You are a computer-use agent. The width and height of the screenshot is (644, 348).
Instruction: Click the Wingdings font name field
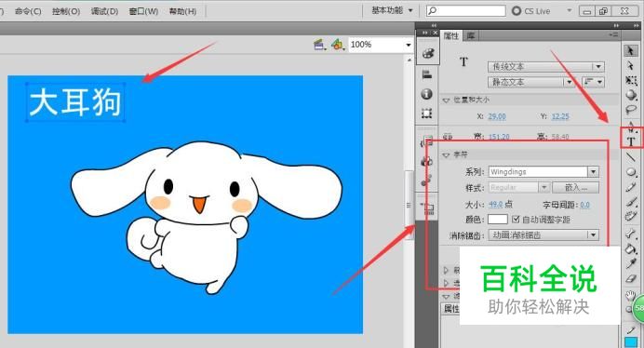click(538, 172)
